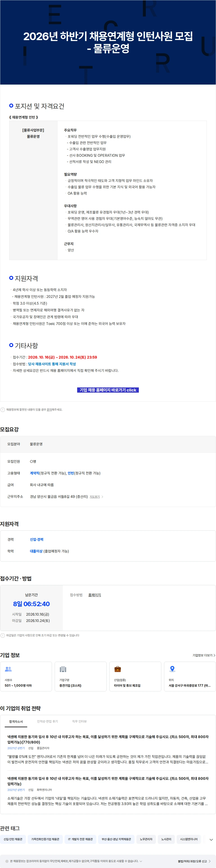Click the 시작일 2026.10.16(금) text
This screenshot has width=216, height=868.
[31, 614]
